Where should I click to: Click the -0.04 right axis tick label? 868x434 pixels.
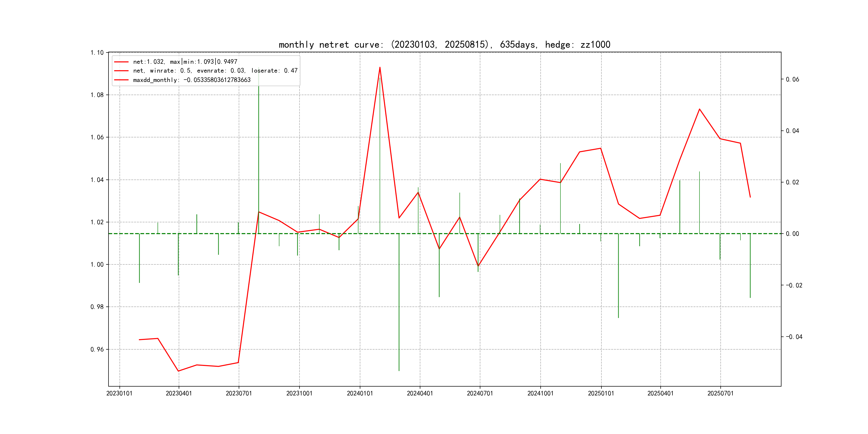tap(794, 337)
